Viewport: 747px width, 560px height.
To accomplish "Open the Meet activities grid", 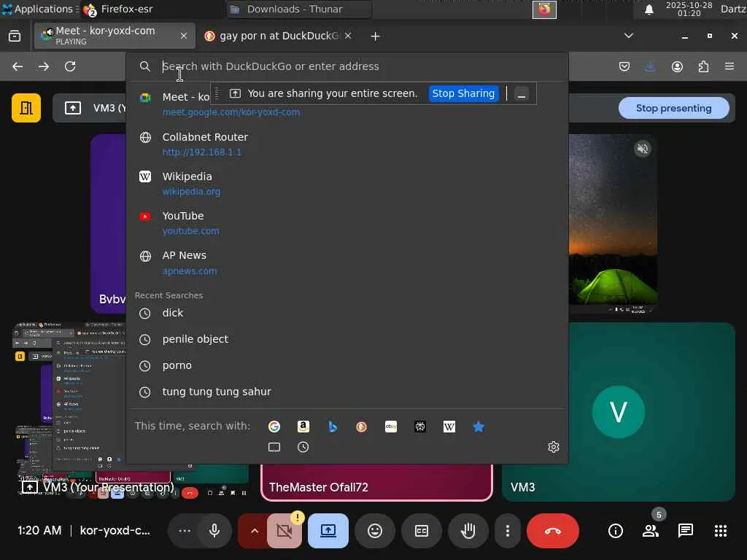I will tap(720, 531).
